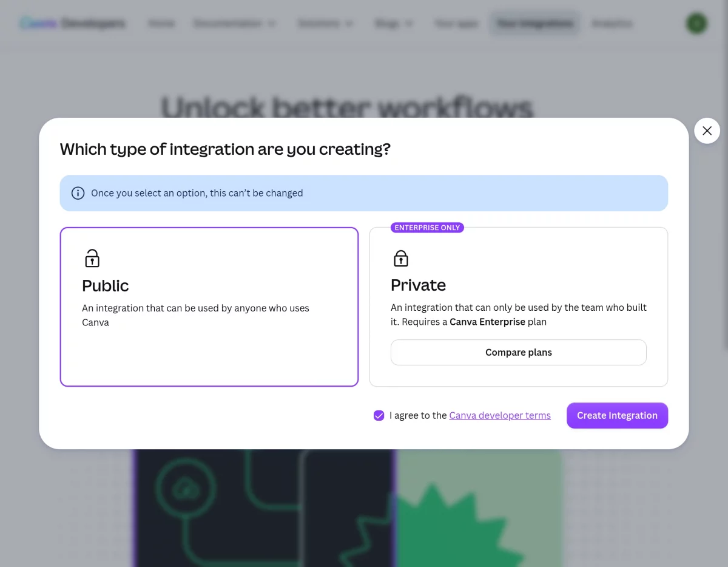Close the integration type dialog

pyautogui.click(x=707, y=131)
